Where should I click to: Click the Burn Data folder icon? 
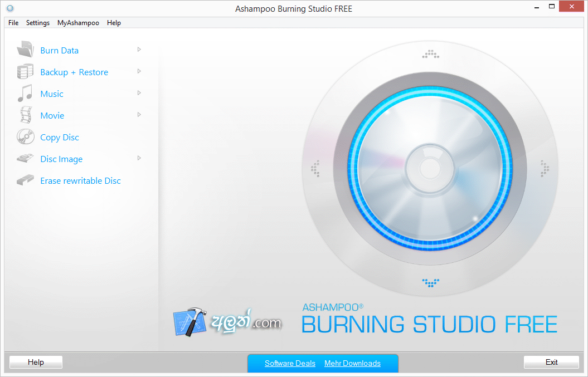tap(25, 50)
